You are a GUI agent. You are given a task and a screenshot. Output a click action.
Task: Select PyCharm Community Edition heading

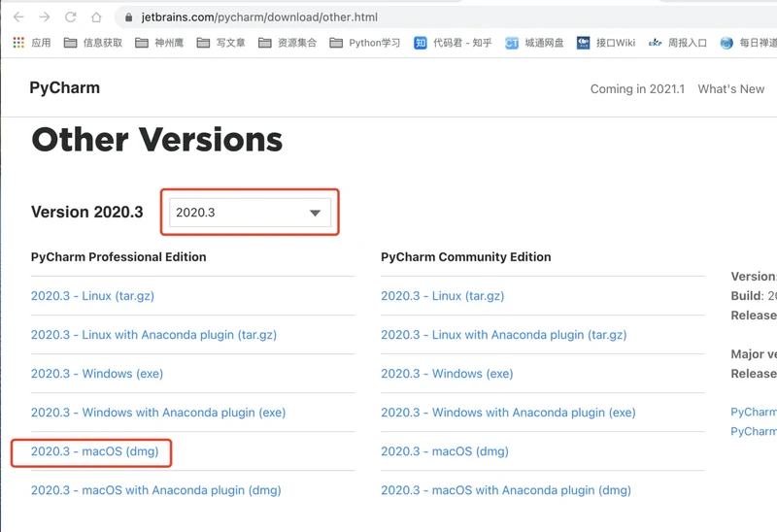point(466,257)
